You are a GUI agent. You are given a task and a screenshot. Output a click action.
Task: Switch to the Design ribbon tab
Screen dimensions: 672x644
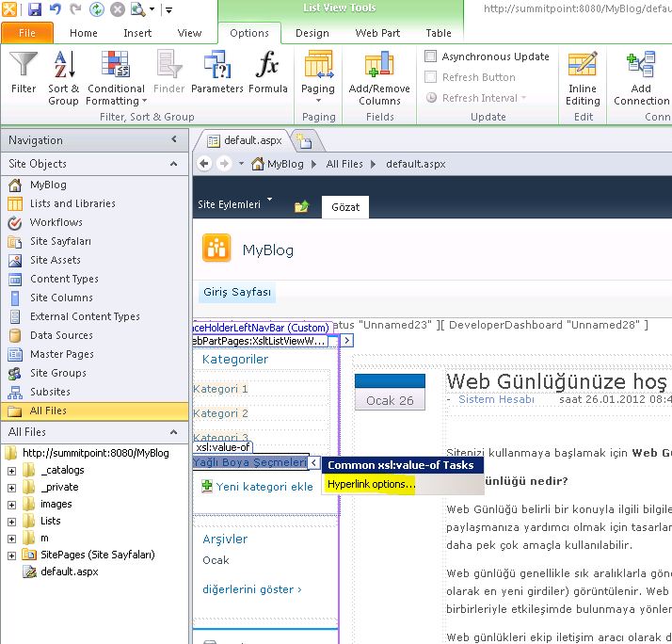pos(312,33)
